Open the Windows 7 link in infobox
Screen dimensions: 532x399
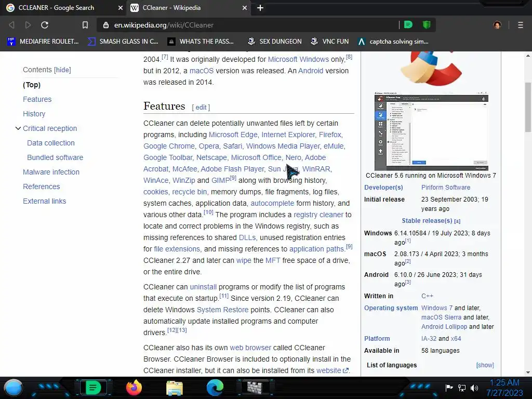click(436, 308)
